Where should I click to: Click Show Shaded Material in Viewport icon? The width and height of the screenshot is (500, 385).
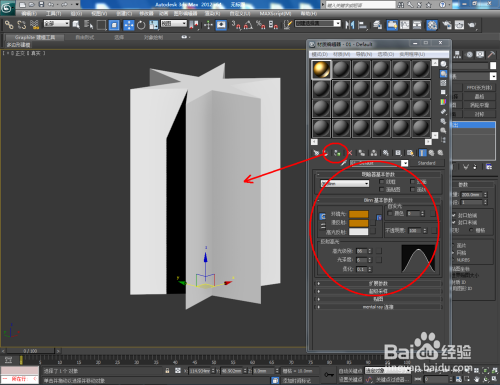410,153
